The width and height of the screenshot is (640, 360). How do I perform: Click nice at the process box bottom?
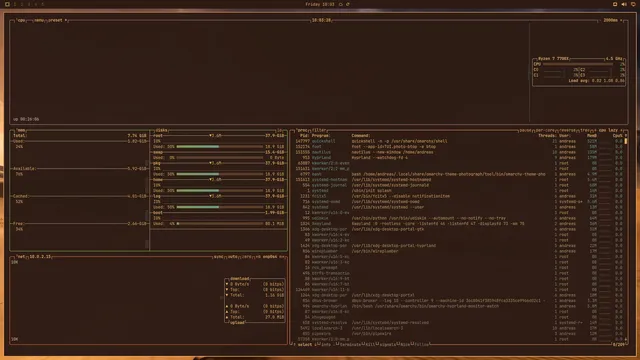coord(404,344)
